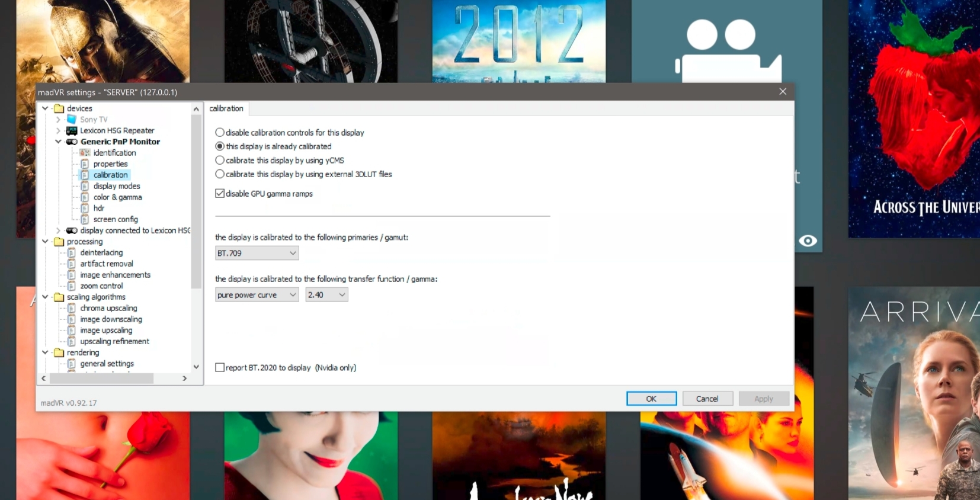Screen dimensions: 980x500
Task: Choose calibrate this display by using yCMS
Action: click(220, 161)
